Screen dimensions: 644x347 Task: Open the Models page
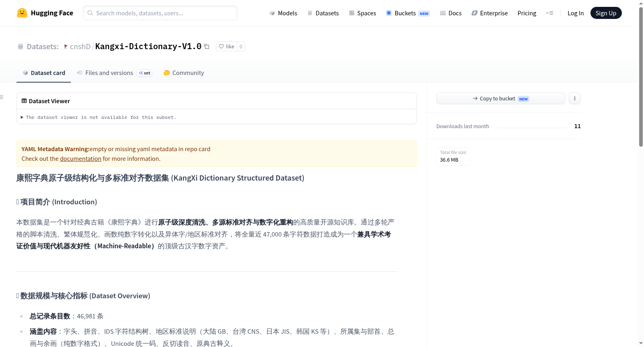(x=283, y=13)
